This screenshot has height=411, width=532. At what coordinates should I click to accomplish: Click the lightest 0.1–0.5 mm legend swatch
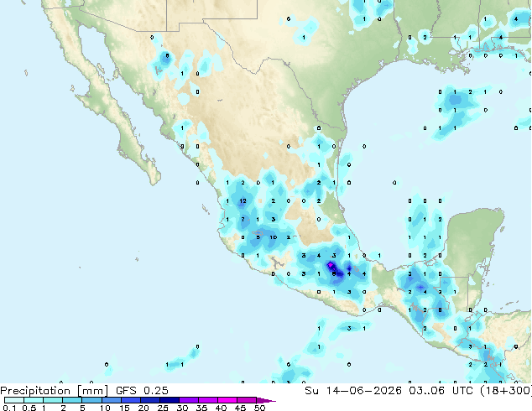[x=14, y=400]
